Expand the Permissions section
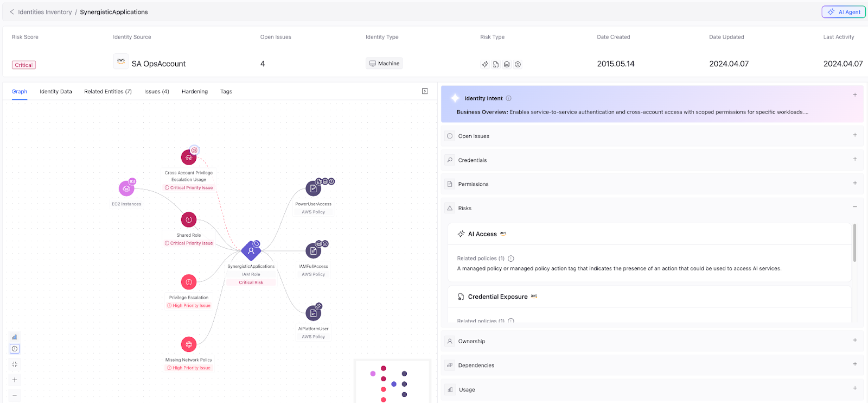The width and height of the screenshot is (868, 403). click(855, 183)
